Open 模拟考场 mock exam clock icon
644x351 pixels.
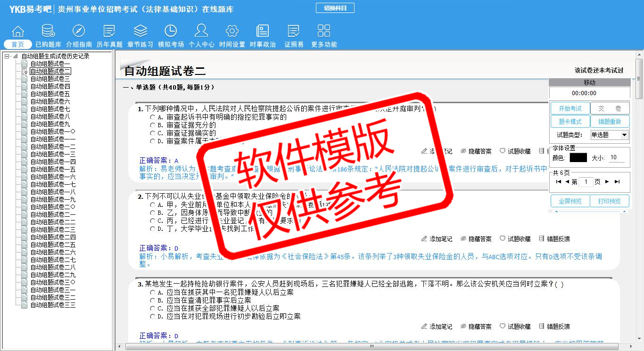coord(171,32)
